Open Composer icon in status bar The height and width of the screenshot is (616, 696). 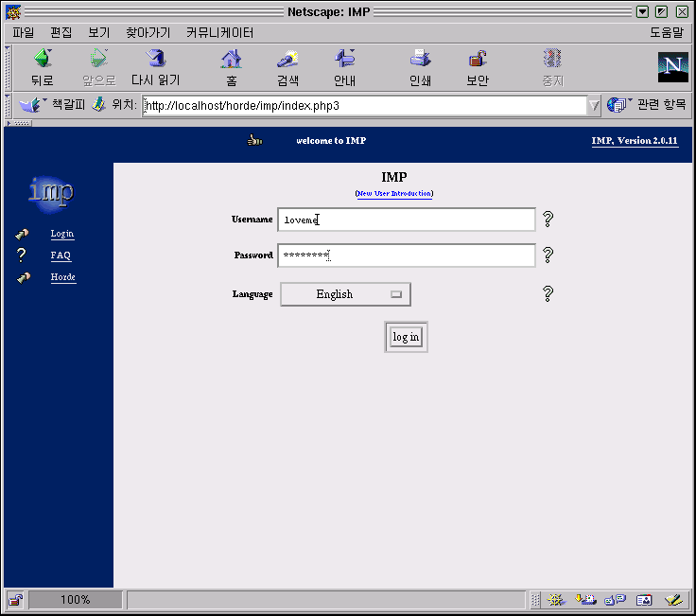(674, 600)
